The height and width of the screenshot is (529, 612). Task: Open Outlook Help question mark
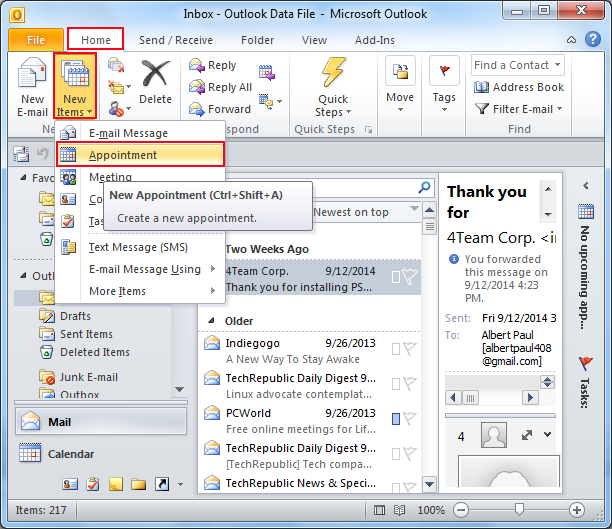click(593, 39)
